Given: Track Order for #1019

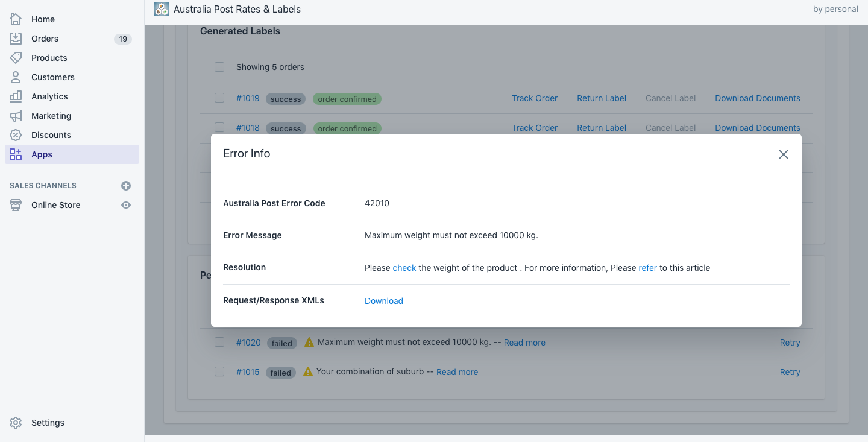Looking at the screenshot, I should (535, 98).
